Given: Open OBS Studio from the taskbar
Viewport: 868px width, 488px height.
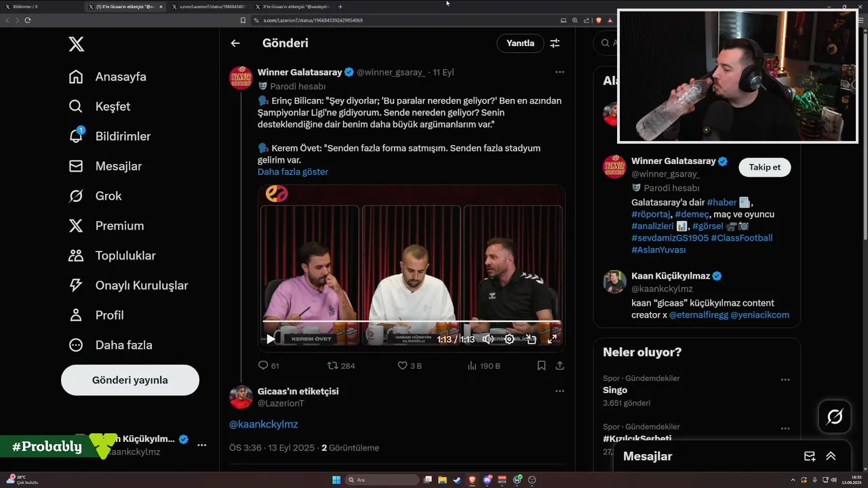Looking at the screenshot, I should [x=532, y=480].
